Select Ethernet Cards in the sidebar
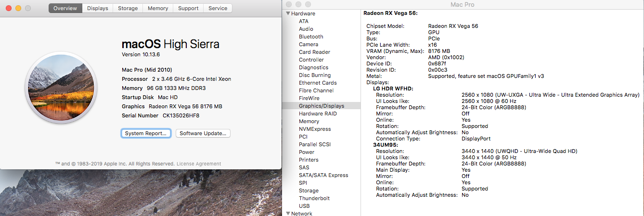Screen dimensions: 644x216 (x=318, y=83)
